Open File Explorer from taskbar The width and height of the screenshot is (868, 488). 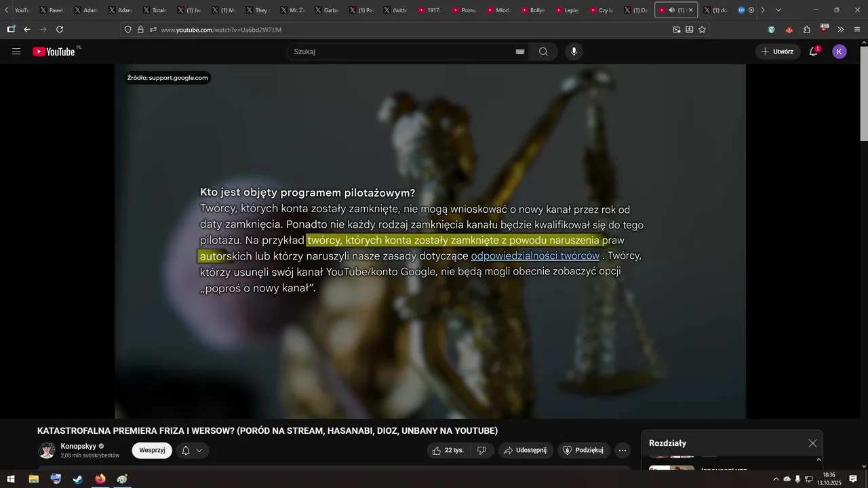[33, 479]
